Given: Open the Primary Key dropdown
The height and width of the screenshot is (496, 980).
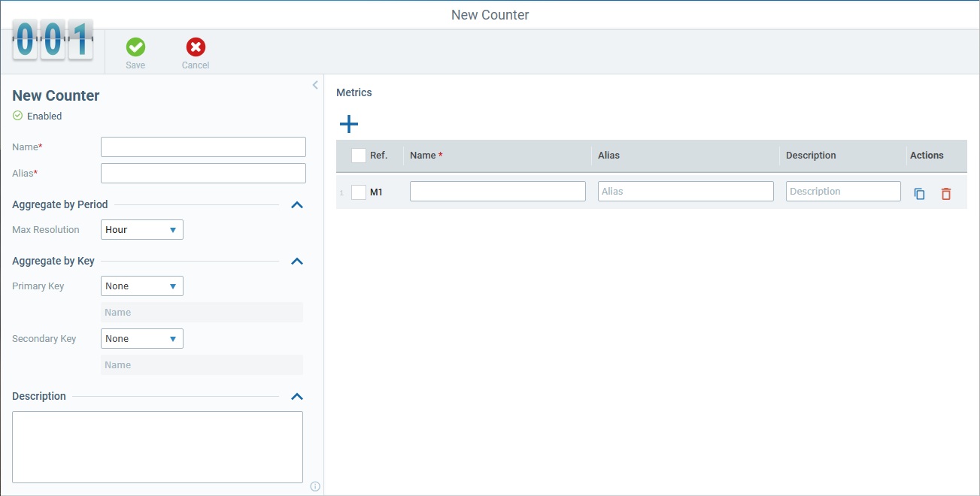Looking at the screenshot, I should pos(141,286).
